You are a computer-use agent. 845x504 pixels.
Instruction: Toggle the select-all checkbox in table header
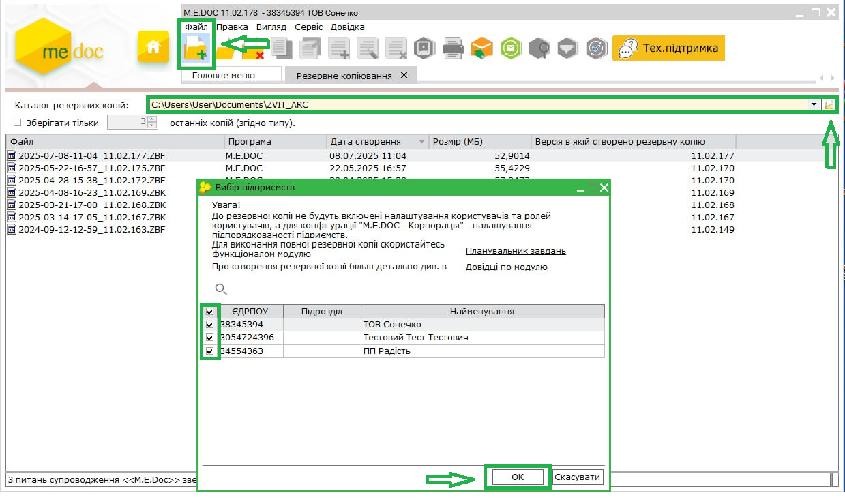[x=210, y=312]
